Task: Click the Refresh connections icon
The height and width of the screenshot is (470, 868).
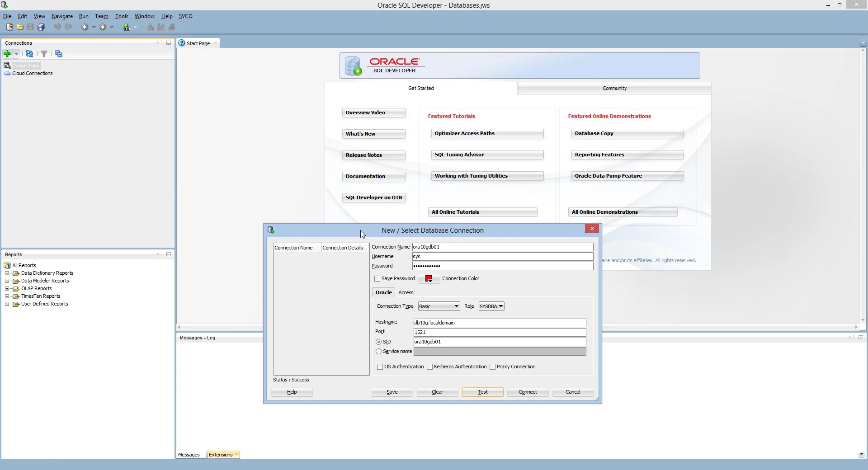Action: tap(29, 54)
